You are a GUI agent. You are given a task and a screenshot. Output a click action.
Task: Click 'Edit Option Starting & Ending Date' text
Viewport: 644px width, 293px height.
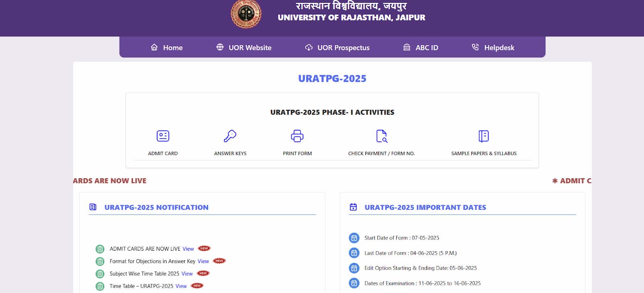(x=421, y=268)
